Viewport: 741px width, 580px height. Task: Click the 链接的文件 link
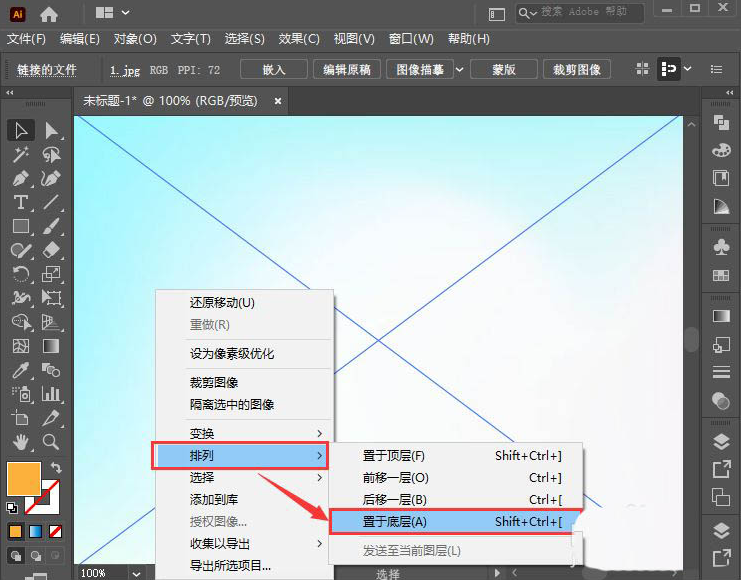click(x=47, y=70)
